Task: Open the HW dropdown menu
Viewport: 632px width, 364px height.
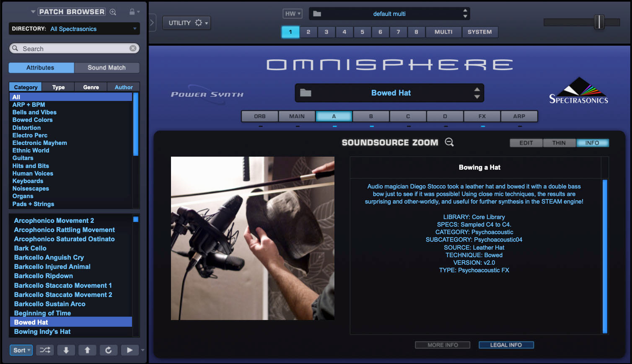Action: click(x=293, y=13)
